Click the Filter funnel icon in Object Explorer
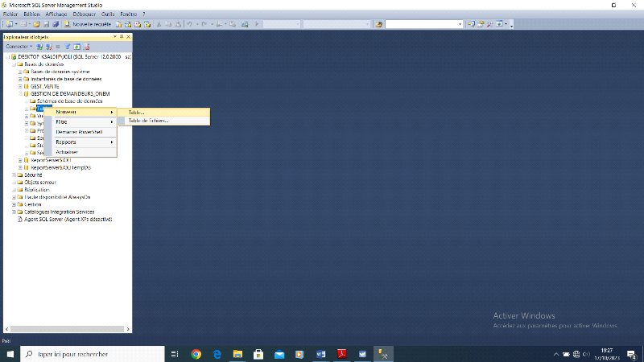 (x=68, y=47)
